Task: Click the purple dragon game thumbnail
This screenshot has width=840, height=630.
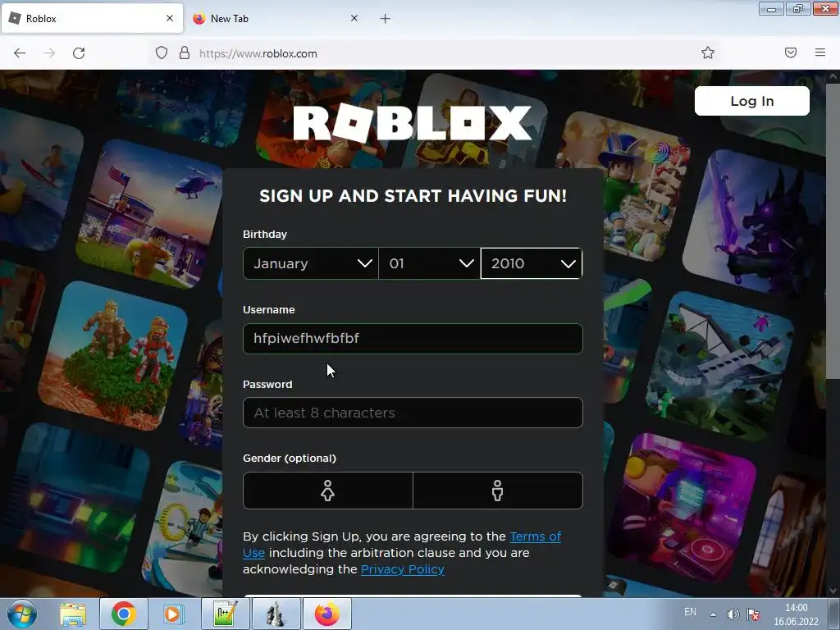Action: pos(753,222)
